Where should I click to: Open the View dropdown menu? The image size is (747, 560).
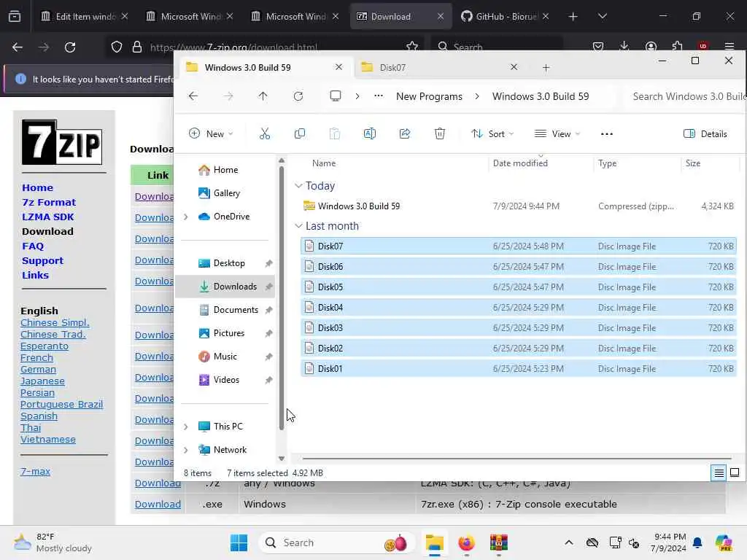[557, 134]
